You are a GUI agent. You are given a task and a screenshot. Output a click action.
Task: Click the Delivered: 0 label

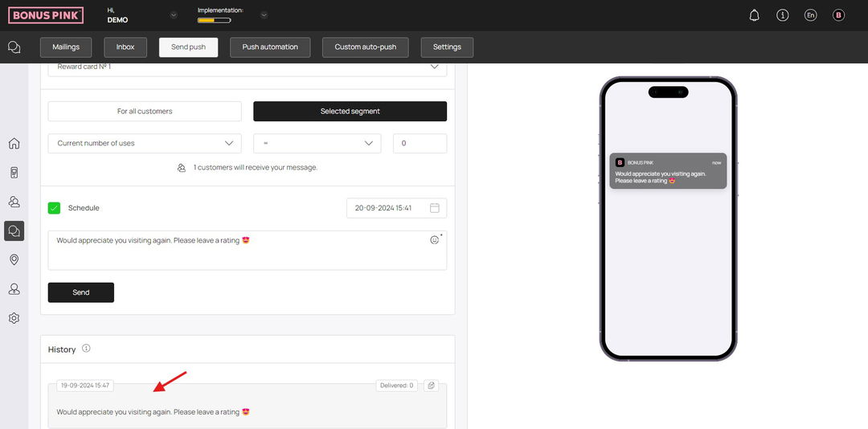click(x=397, y=386)
